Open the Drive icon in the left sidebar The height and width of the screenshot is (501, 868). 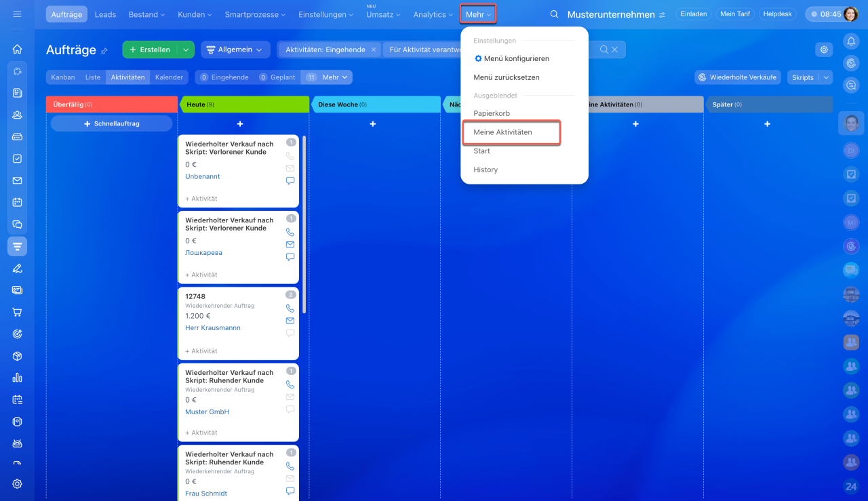(x=17, y=136)
